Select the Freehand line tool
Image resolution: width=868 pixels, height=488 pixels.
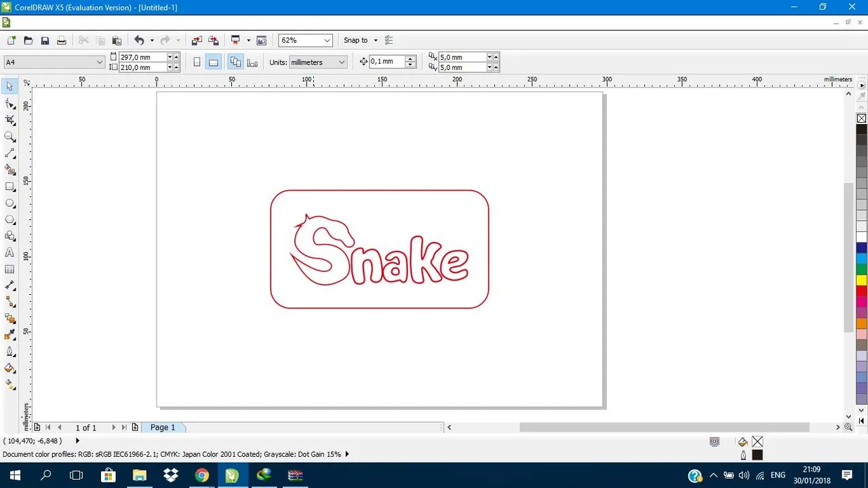[9, 153]
